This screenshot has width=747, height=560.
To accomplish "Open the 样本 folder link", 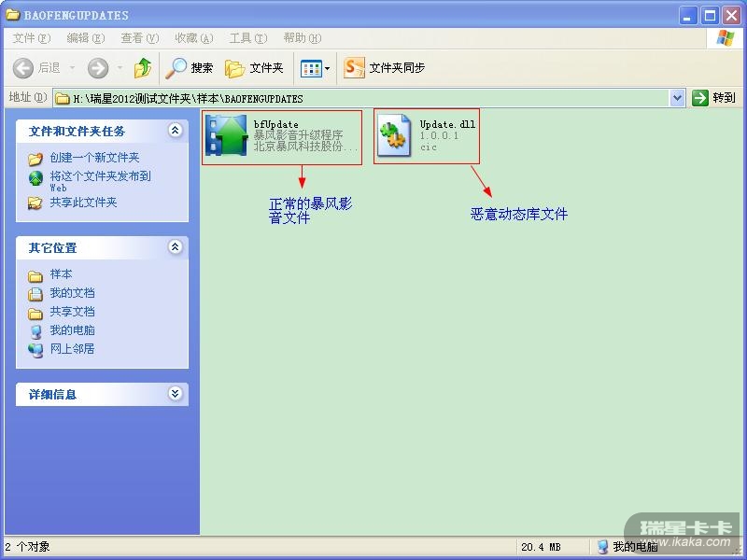I will (x=61, y=274).
